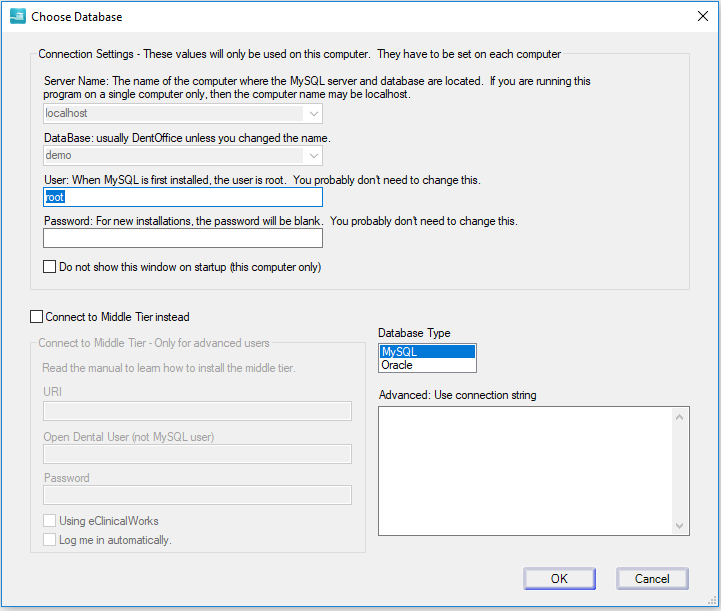Image resolution: width=721 pixels, height=611 pixels.
Task: Expand the Server Name dropdown arrow
Action: point(314,114)
